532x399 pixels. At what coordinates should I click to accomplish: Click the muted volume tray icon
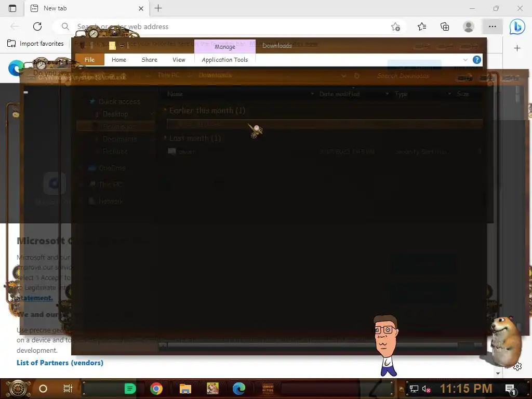[426, 389]
